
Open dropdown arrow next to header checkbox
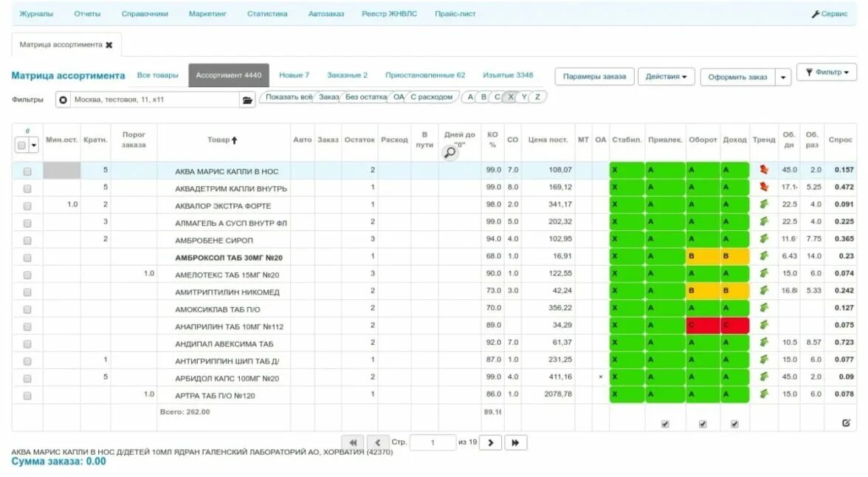(x=34, y=145)
